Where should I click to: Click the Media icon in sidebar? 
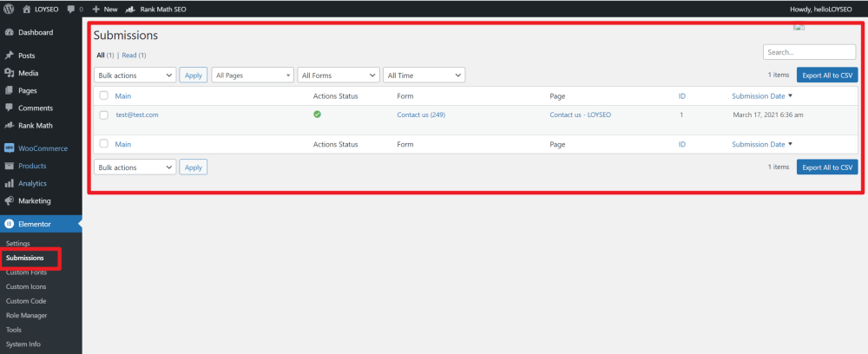(x=9, y=73)
